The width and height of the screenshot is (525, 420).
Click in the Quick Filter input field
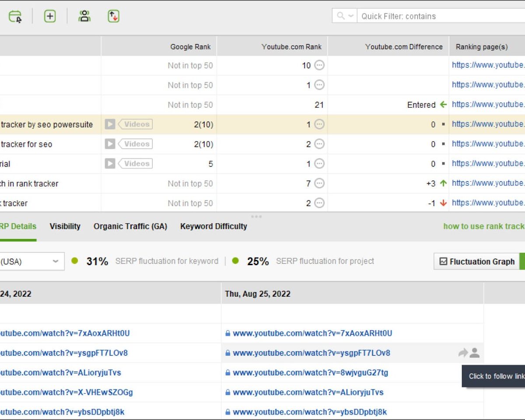tap(437, 16)
